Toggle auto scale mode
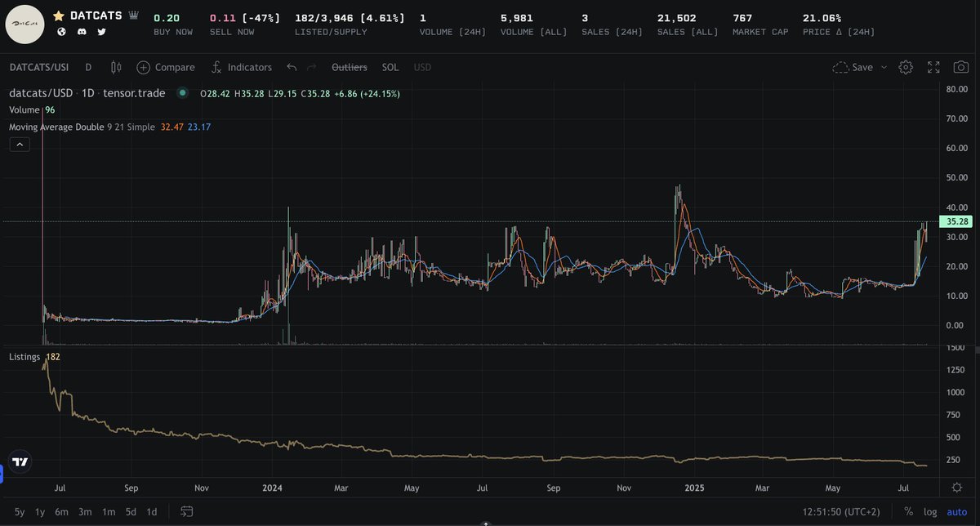The image size is (980, 526). (x=956, y=512)
